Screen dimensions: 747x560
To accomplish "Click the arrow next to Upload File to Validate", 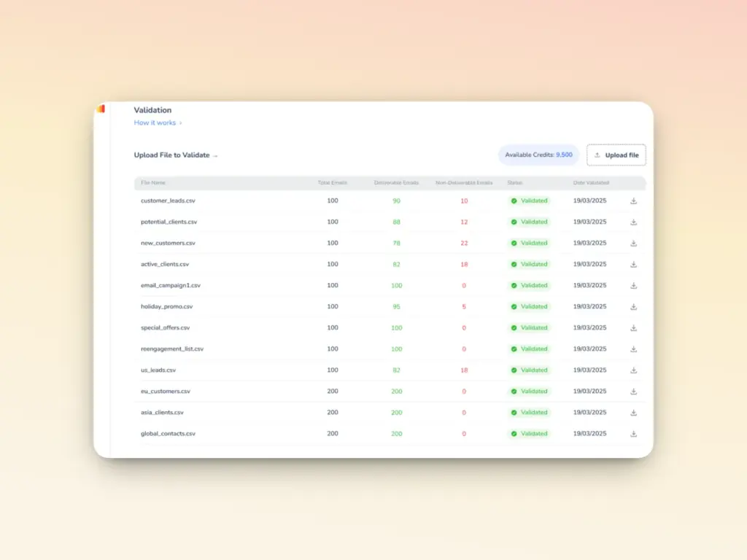I will (x=216, y=155).
